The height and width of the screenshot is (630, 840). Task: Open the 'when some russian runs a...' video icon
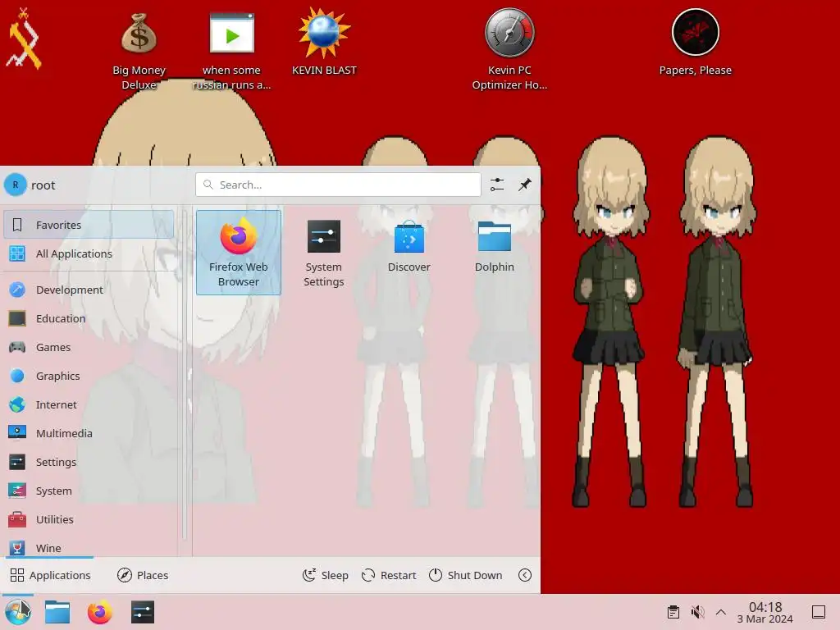pos(231,49)
